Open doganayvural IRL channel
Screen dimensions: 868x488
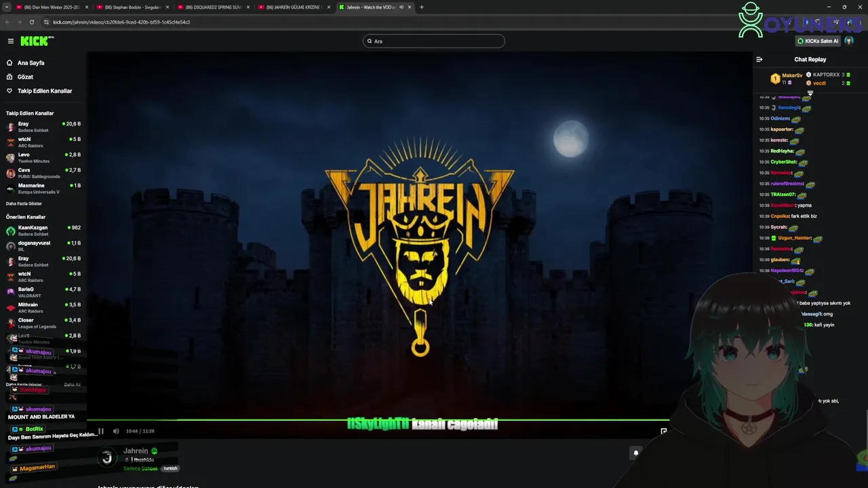point(43,246)
